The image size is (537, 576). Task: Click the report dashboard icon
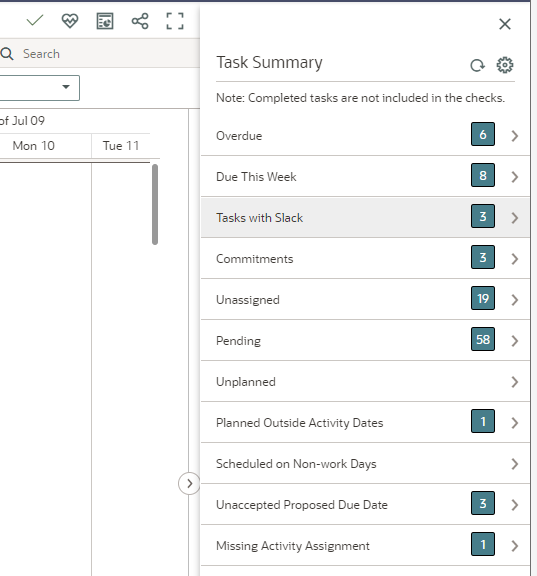[105, 21]
